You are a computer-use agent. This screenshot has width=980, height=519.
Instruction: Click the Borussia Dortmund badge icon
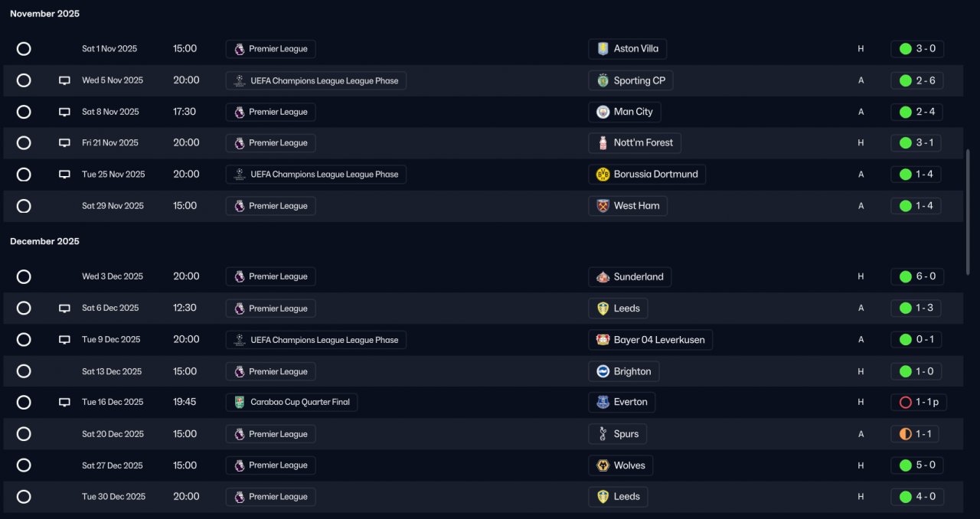click(x=603, y=175)
